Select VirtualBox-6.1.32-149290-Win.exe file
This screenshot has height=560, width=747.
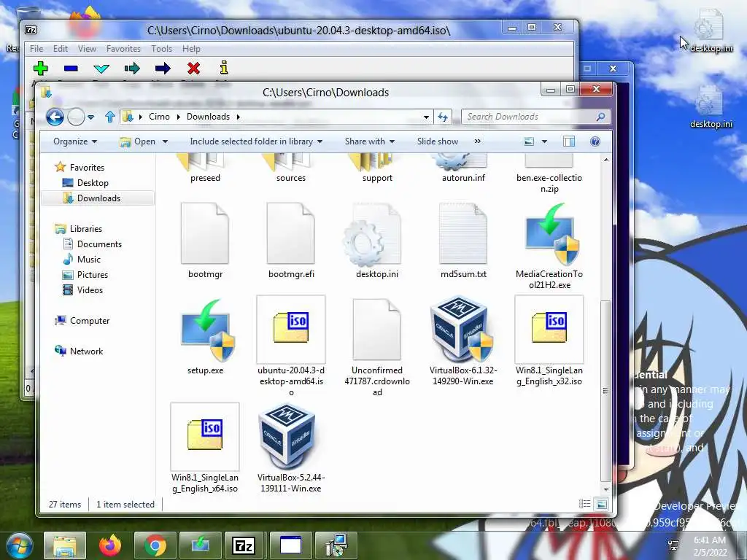(463, 341)
